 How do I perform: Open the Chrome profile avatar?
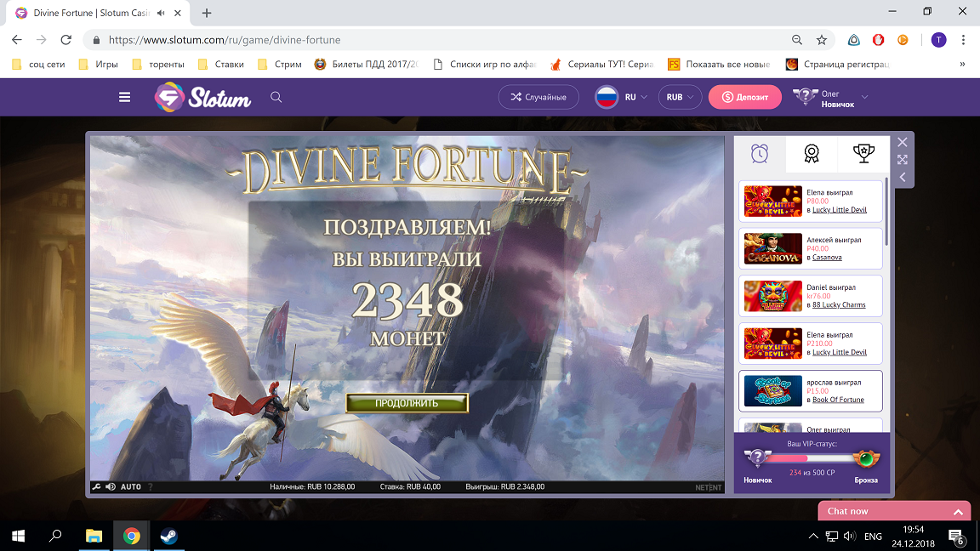coord(939,40)
